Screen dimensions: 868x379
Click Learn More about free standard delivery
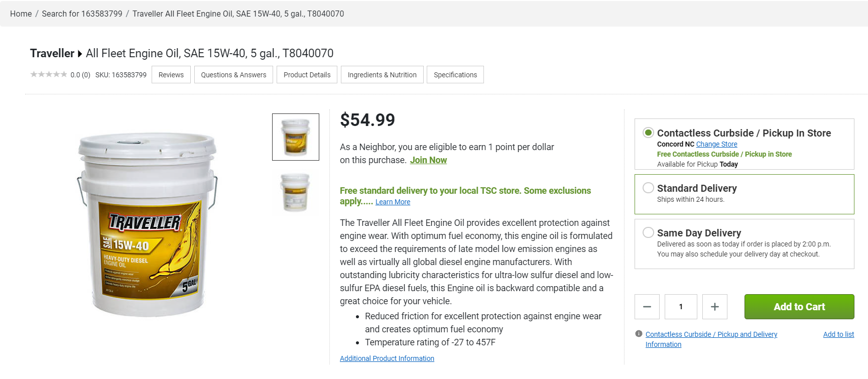click(x=392, y=201)
